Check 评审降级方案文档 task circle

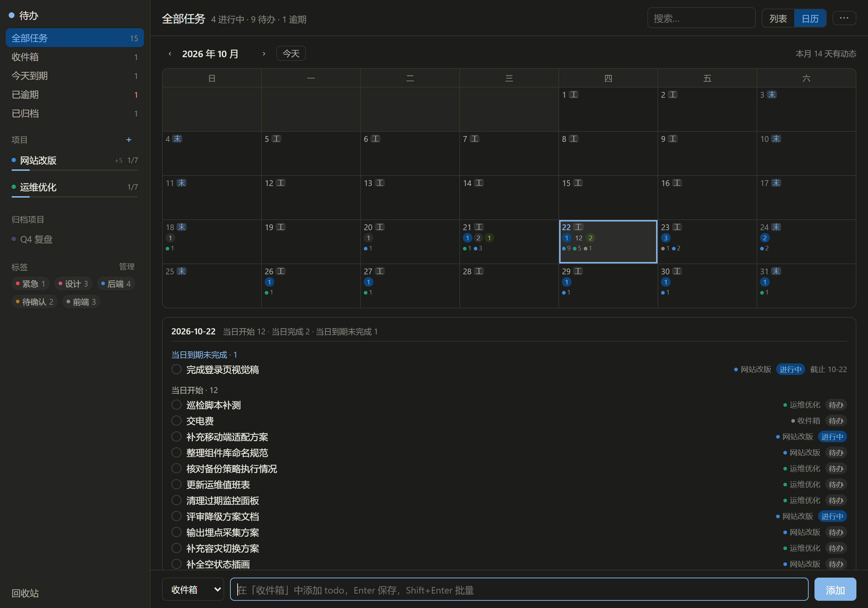pyautogui.click(x=176, y=516)
